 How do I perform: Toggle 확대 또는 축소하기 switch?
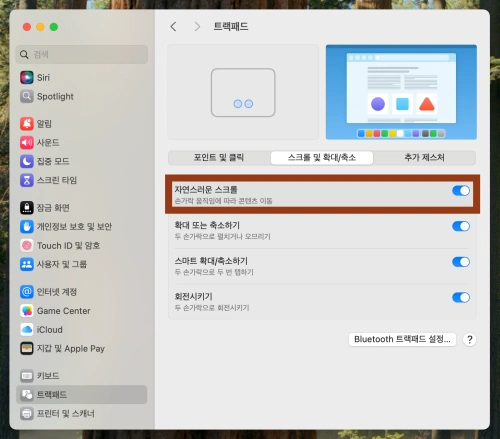point(461,226)
